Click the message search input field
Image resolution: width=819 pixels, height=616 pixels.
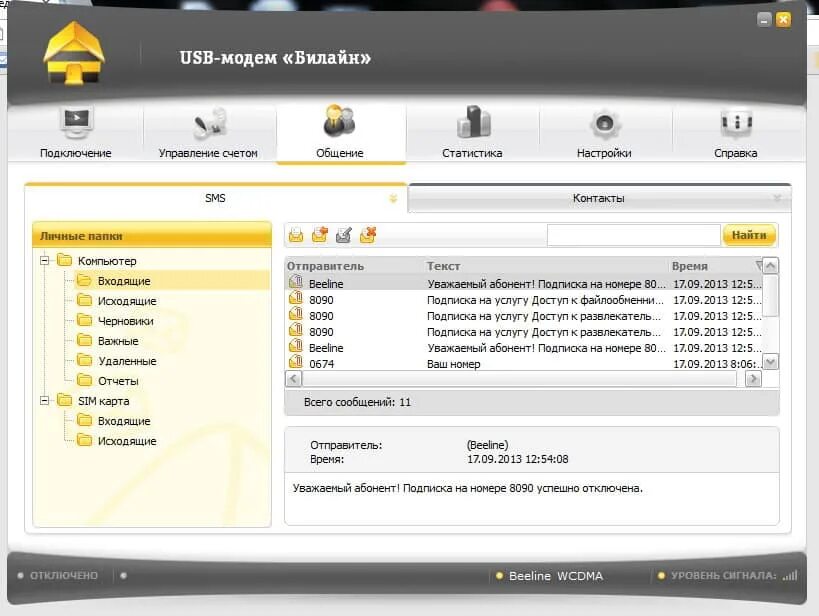(634, 235)
